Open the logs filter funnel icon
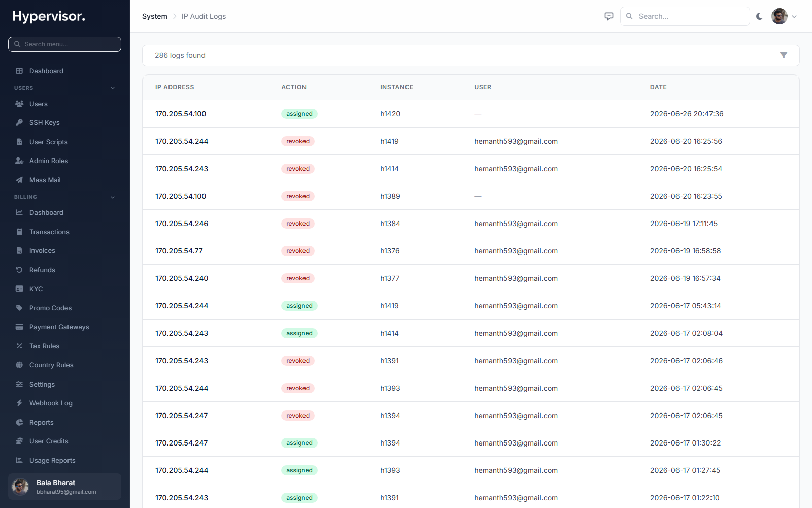The height and width of the screenshot is (508, 812). pos(784,55)
